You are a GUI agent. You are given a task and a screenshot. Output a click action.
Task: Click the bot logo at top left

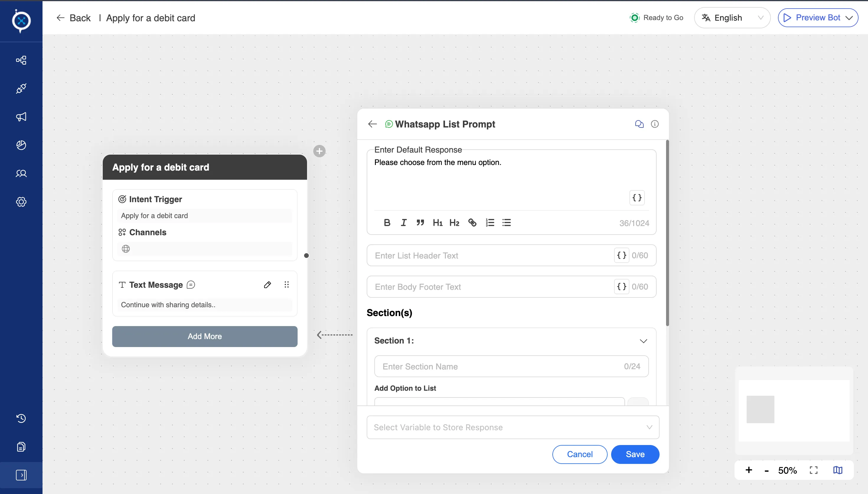tap(21, 21)
